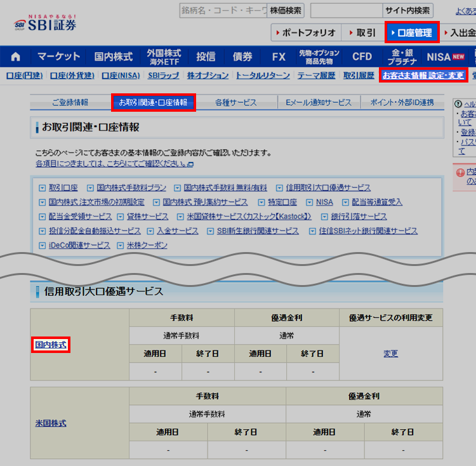Open the 口座(円建) sub-navigation link

[24, 76]
